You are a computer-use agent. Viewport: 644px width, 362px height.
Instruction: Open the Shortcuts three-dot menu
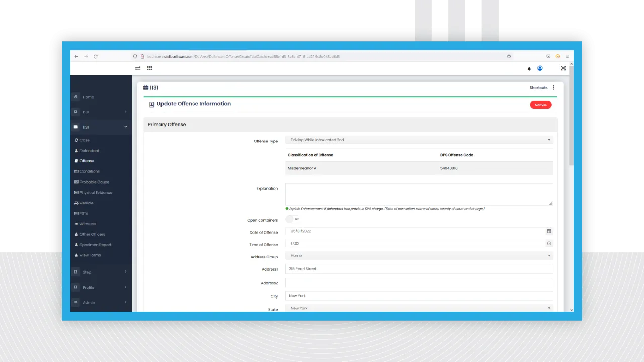tap(554, 88)
